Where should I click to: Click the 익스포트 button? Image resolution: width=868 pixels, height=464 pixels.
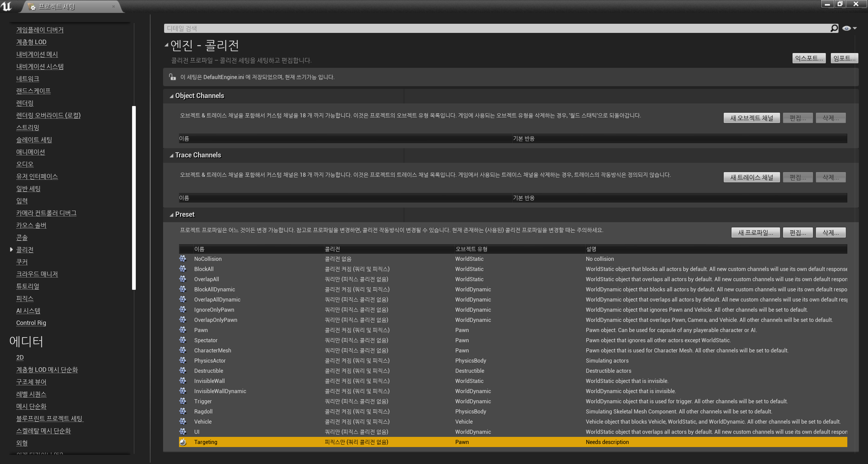tap(809, 58)
